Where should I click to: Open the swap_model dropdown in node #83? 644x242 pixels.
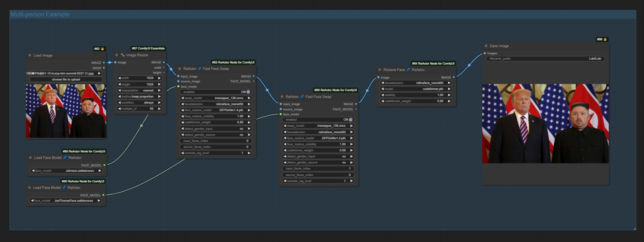click(x=216, y=98)
